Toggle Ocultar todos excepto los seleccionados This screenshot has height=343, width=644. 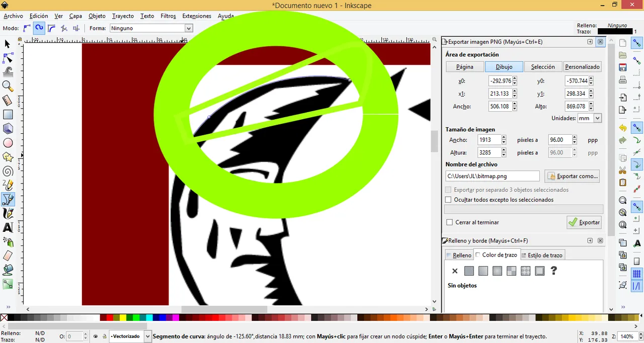pyautogui.click(x=448, y=200)
